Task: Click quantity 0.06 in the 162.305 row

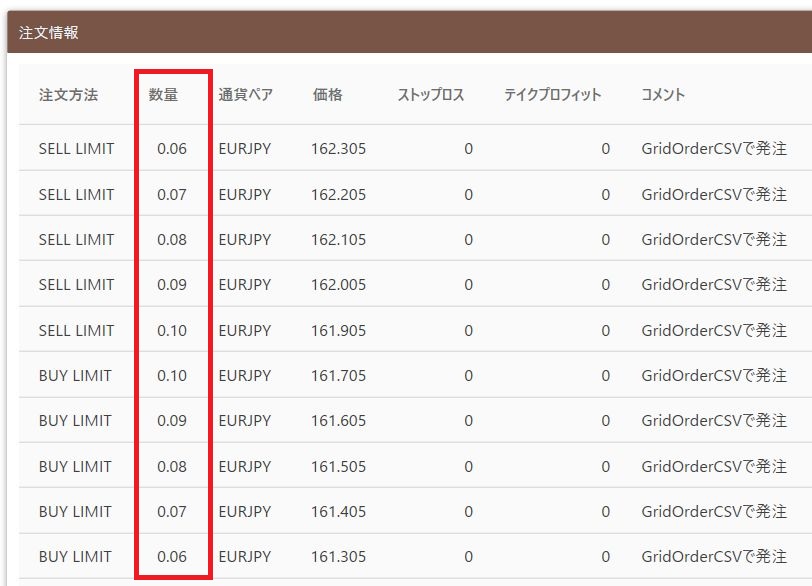Action: (172, 149)
